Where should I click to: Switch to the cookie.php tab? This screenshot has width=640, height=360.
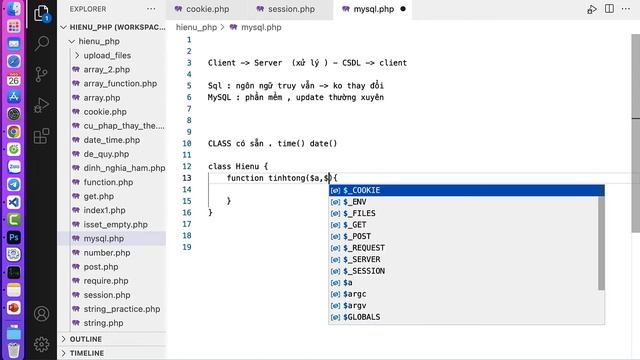tap(207, 9)
